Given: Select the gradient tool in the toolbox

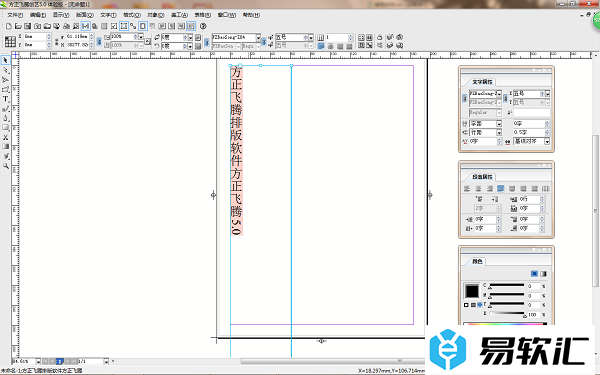Looking at the screenshot, I should click(x=5, y=147).
